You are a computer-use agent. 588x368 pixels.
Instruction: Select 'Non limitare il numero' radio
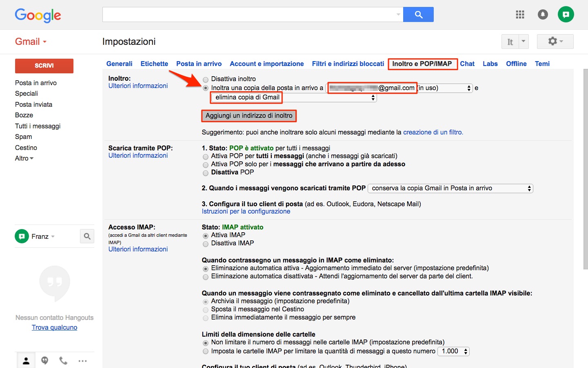coord(206,343)
